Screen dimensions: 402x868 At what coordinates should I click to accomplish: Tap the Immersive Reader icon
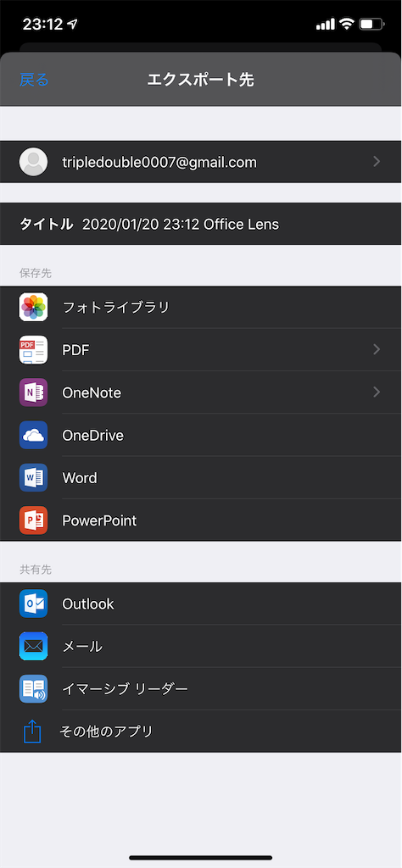click(x=33, y=688)
